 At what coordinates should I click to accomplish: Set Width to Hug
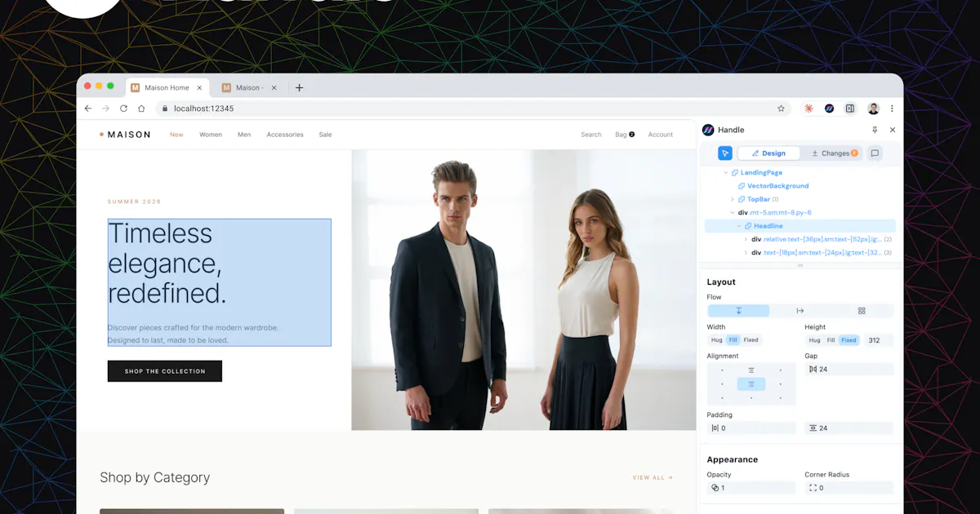point(716,340)
